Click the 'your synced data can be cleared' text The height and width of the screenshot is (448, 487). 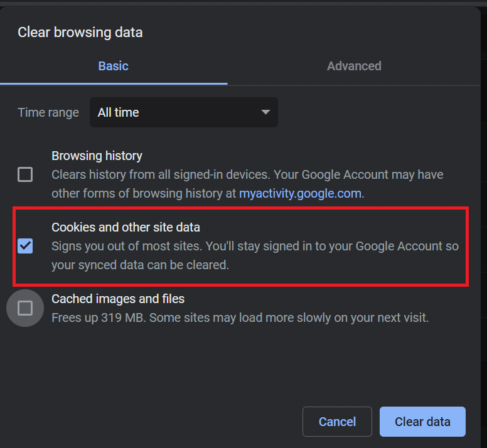[140, 265]
